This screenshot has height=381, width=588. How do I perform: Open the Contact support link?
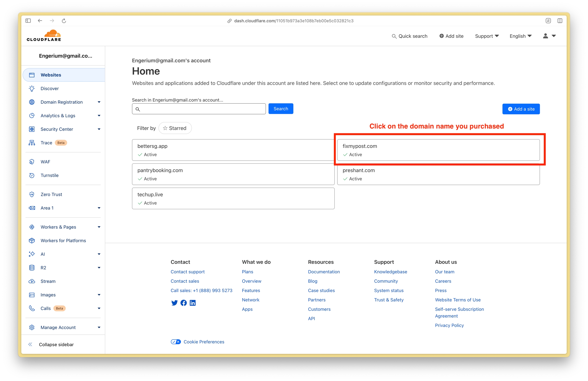point(188,271)
